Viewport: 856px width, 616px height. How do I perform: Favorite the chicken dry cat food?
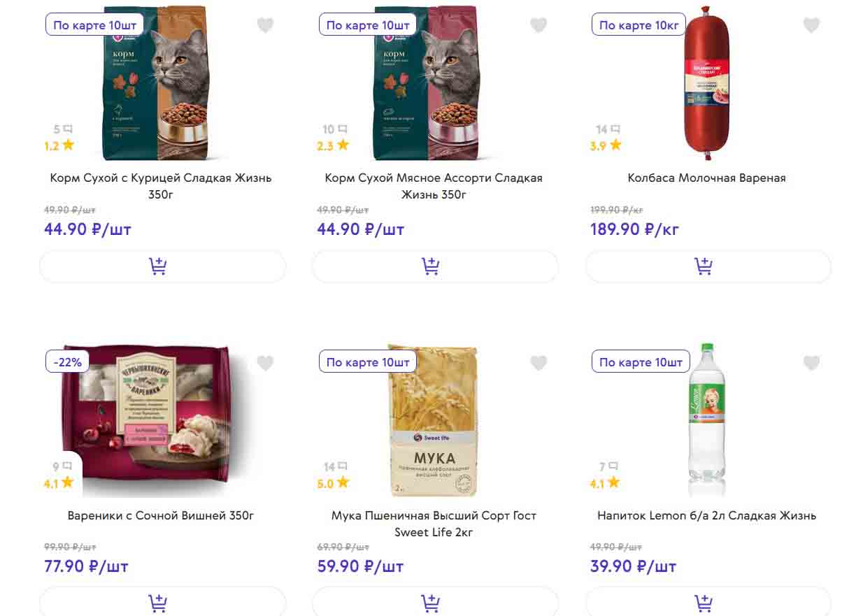[x=265, y=26]
